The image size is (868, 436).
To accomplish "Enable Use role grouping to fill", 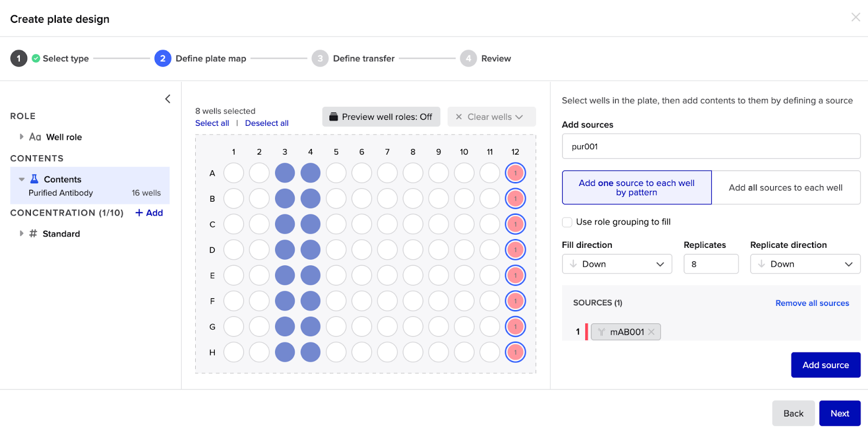I will coord(567,222).
